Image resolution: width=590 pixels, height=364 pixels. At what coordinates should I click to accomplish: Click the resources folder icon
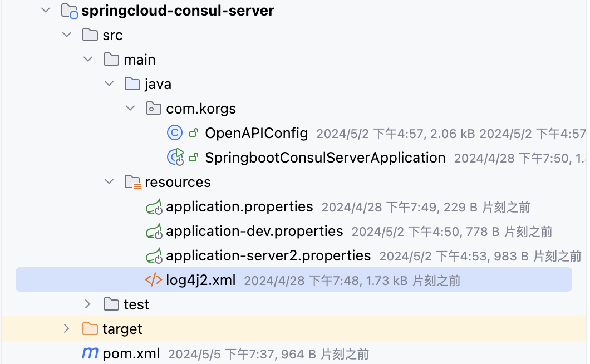point(132,181)
